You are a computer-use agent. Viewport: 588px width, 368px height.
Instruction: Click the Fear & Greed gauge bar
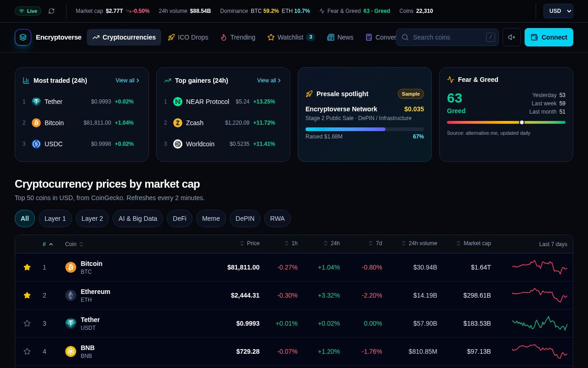click(506, 122)
